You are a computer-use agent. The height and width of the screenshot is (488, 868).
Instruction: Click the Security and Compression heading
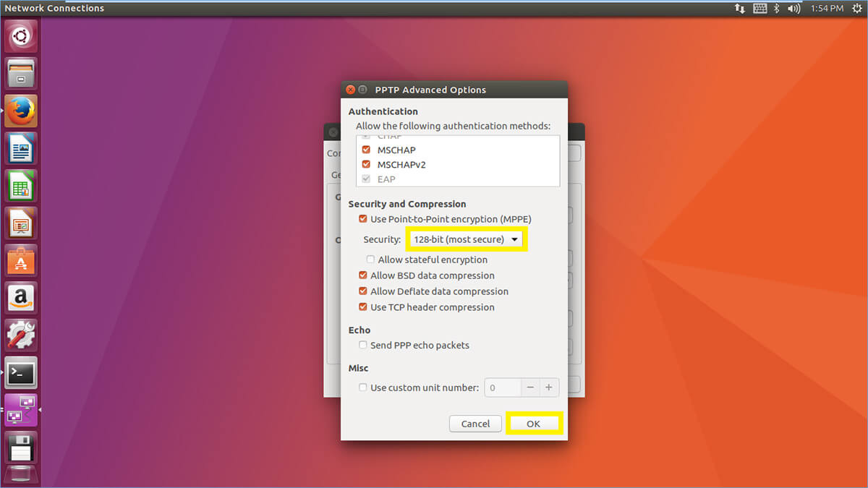(407, 204)
